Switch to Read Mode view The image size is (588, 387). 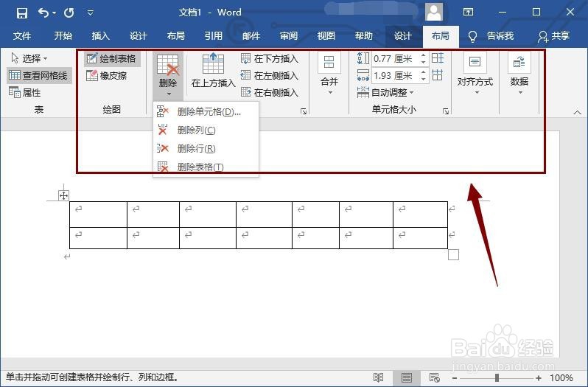pos(379,377)
